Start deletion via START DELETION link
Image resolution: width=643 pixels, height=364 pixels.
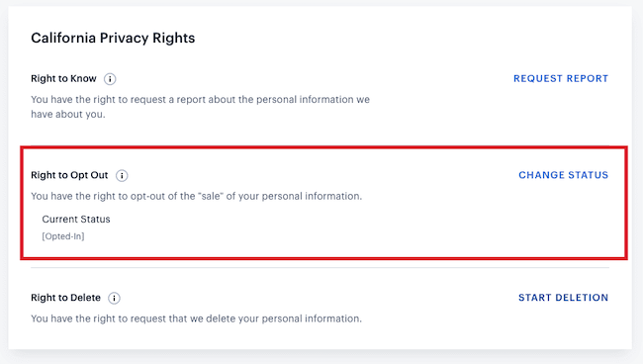pyautogui.click(x=563, y=298)
